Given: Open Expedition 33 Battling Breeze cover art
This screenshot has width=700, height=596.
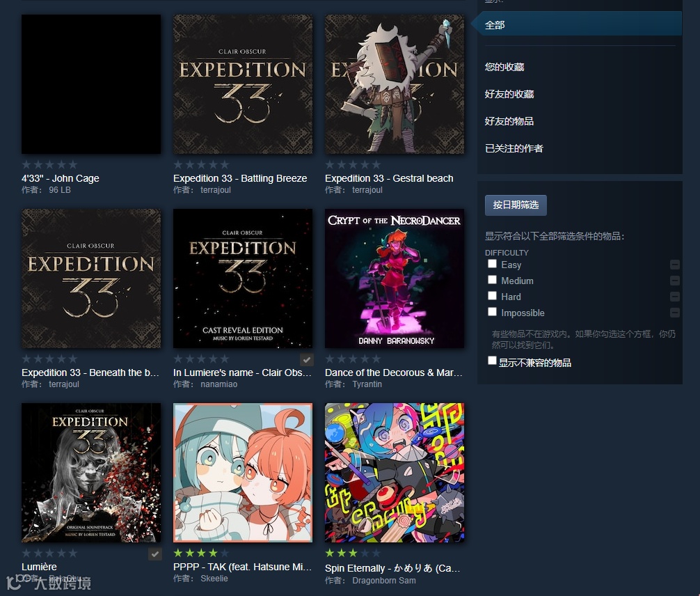Looking at the screenshot, I should click(243, 84).
